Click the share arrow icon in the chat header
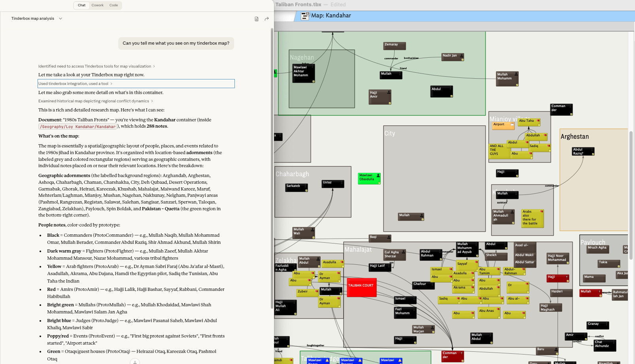 (x=266, y=19)
